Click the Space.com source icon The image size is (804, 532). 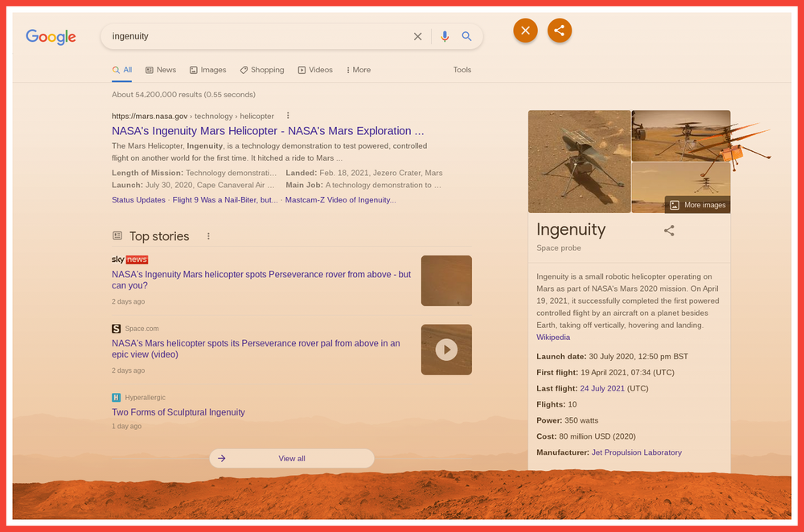click(x=117, y=329)
